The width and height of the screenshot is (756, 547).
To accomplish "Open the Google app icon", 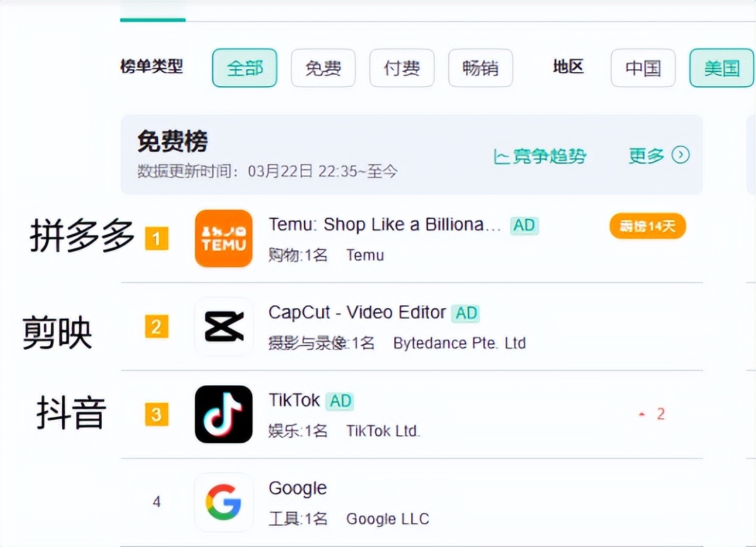I will point(223,502).
